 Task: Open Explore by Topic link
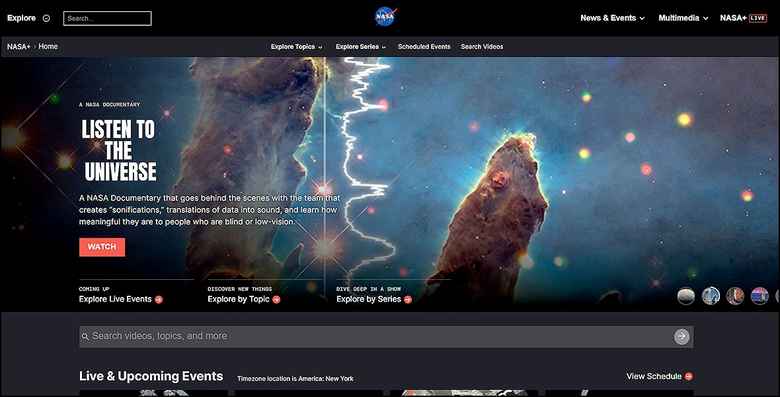point(238,299)
